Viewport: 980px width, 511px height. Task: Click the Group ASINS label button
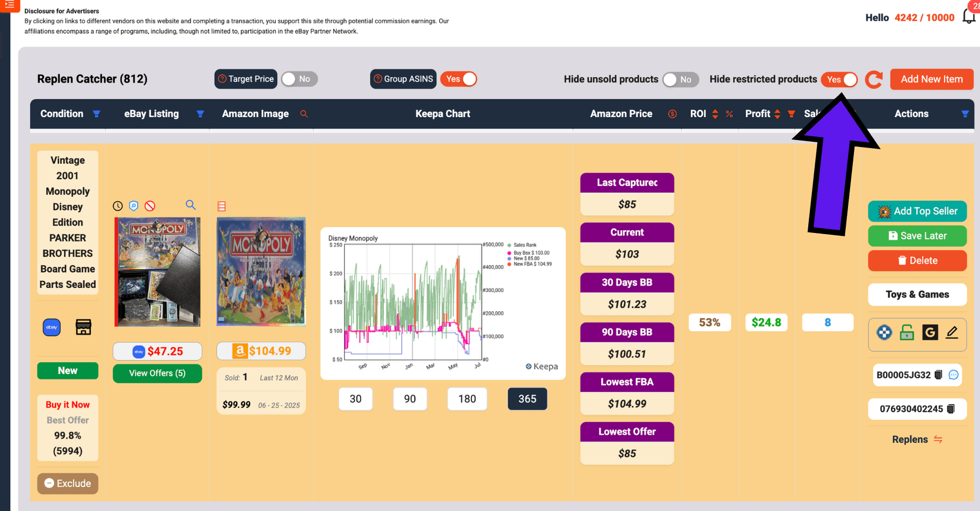(x=403, y=79)
